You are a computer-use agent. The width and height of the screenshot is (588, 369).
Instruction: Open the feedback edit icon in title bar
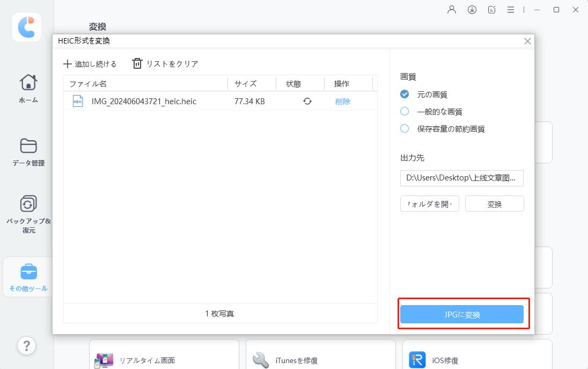pyautogui.click(x=491, y=9)
